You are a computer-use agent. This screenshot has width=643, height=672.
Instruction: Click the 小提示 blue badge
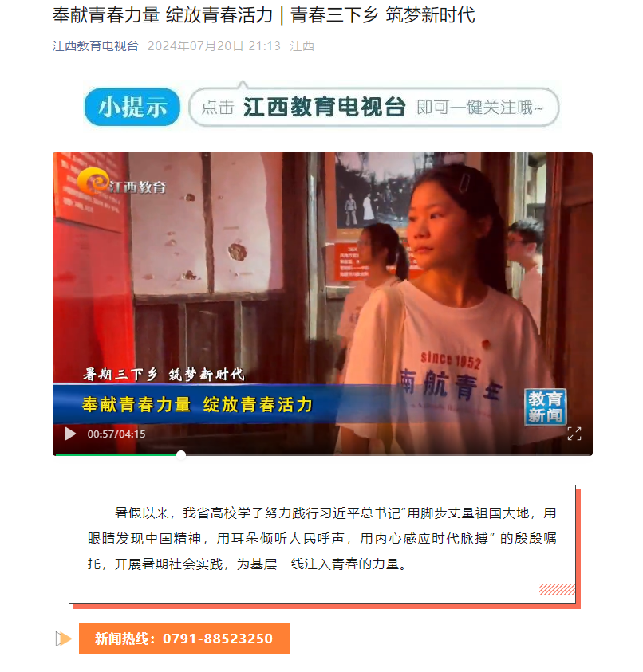[132, 107]
